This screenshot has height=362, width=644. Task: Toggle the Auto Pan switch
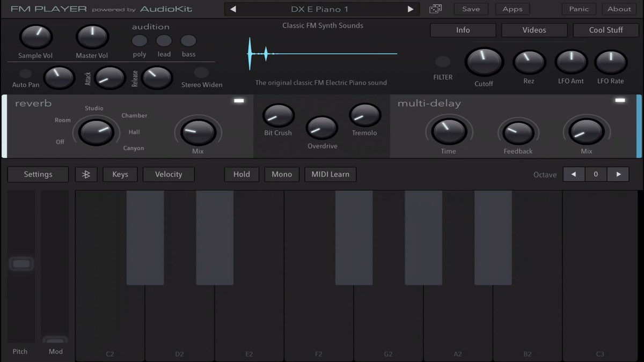(25, 73)
